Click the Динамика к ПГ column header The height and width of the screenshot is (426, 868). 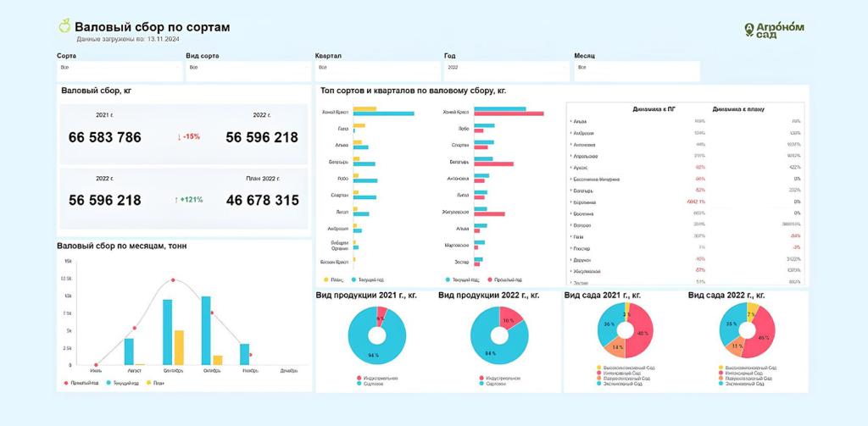click(x=654, y=109)
